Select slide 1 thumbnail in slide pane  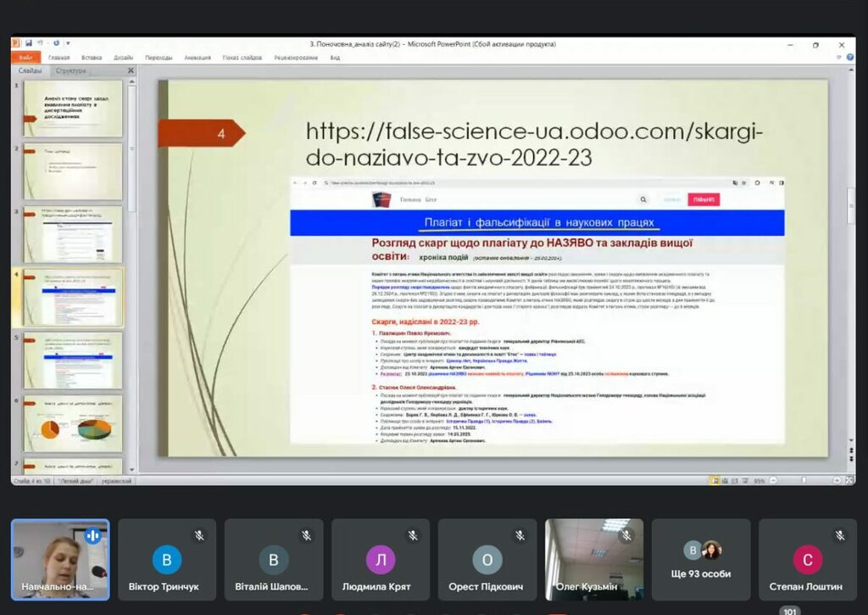[73, 109]
